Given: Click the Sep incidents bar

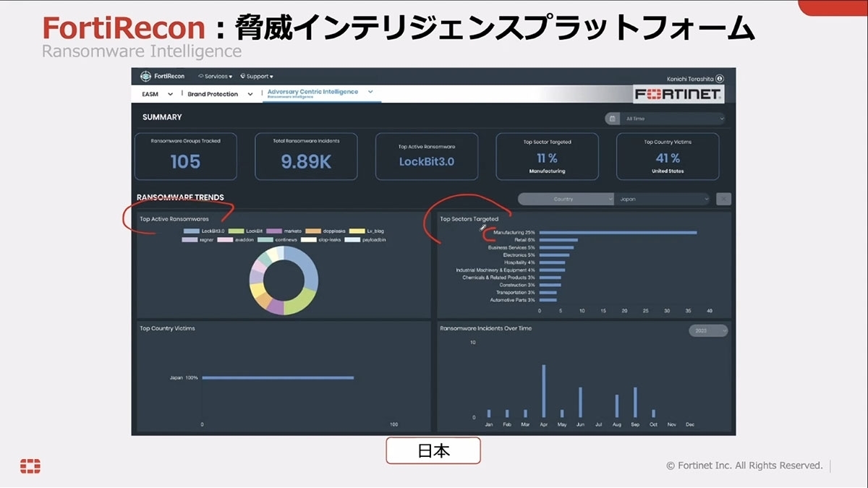Looking at the screenshot, I should pos(635,403).
